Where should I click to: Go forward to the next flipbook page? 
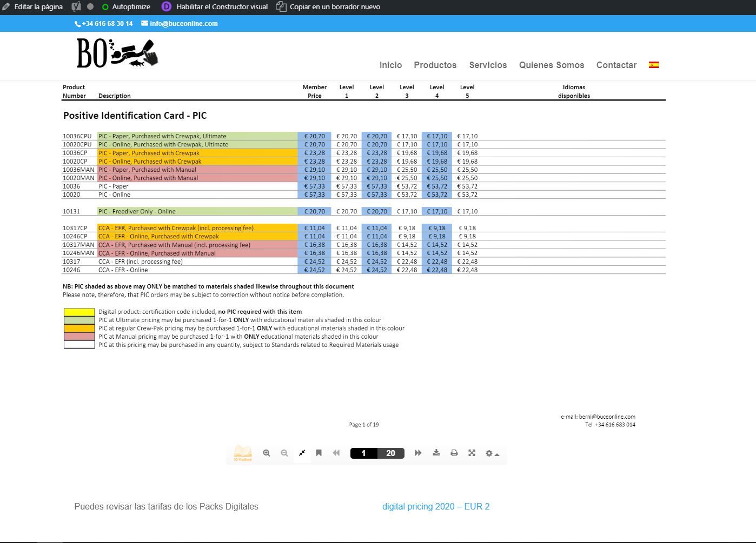418,453
